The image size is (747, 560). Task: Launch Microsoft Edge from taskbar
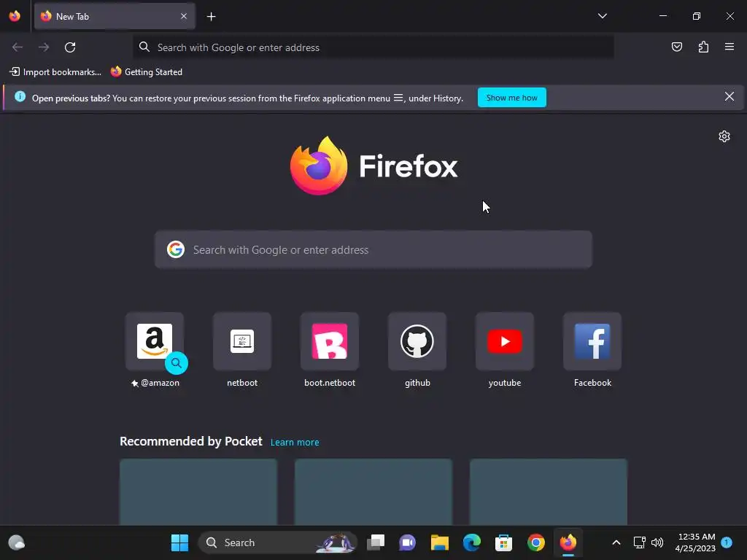(472, 542)
